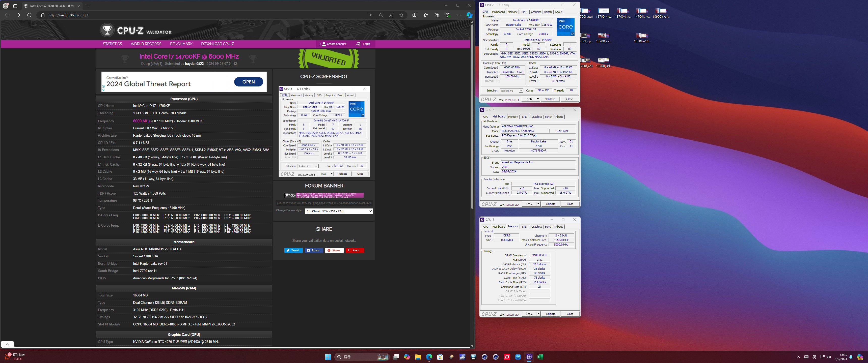The width and height of the screenshot is (868, 363).
Task: Click Validate in top CPU-Z window
Action: [x=550, y=99]
